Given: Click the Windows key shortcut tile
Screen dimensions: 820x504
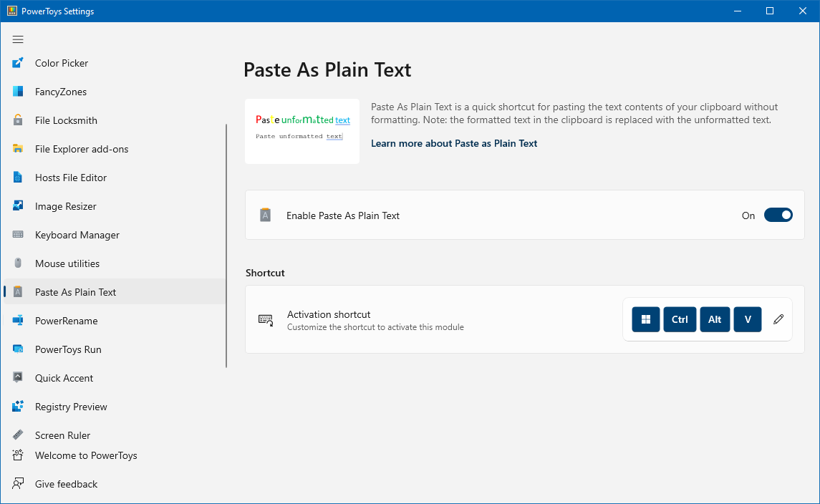Looking at the screenshot, I should (x=646, y=319).
